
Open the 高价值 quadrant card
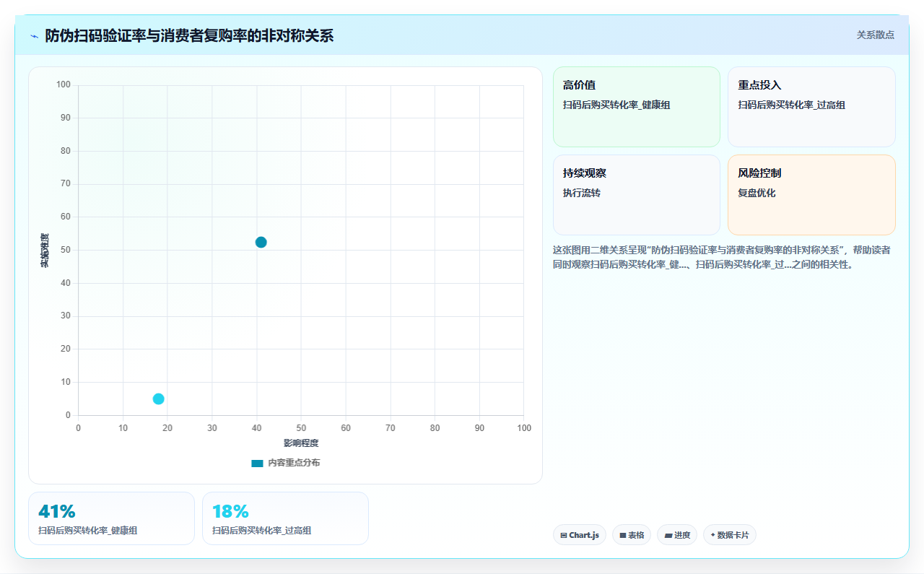click(637, 107)
